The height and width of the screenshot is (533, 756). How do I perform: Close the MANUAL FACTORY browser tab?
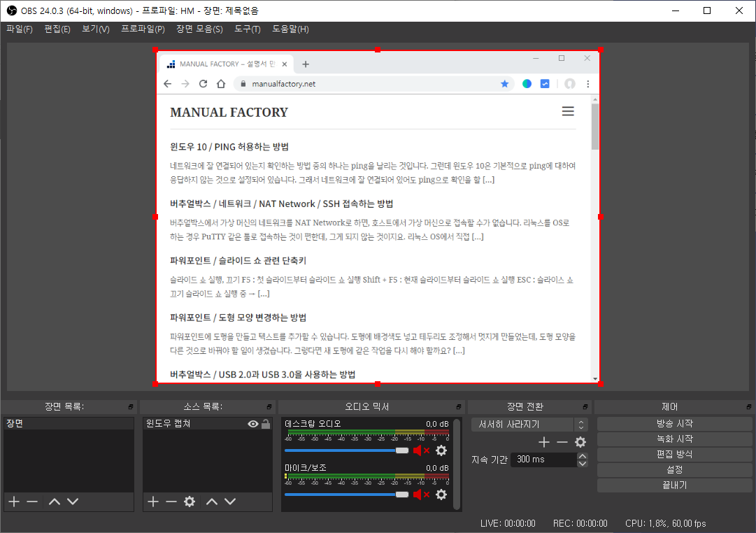point(285,64)
